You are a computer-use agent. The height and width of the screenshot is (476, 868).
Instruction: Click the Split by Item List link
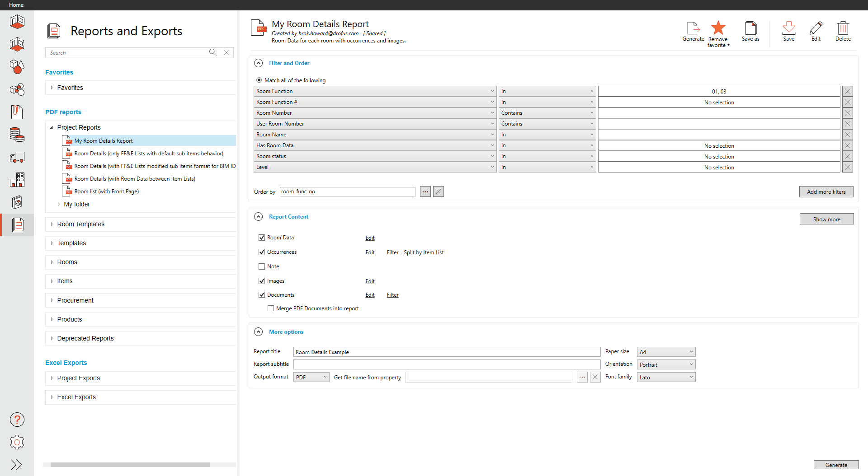click(424, 252)
